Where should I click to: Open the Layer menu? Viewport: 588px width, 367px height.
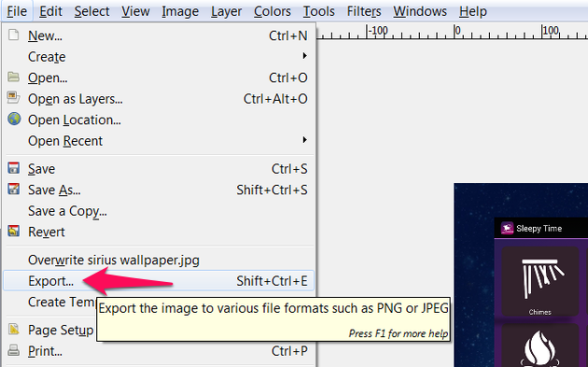[226, 11]
